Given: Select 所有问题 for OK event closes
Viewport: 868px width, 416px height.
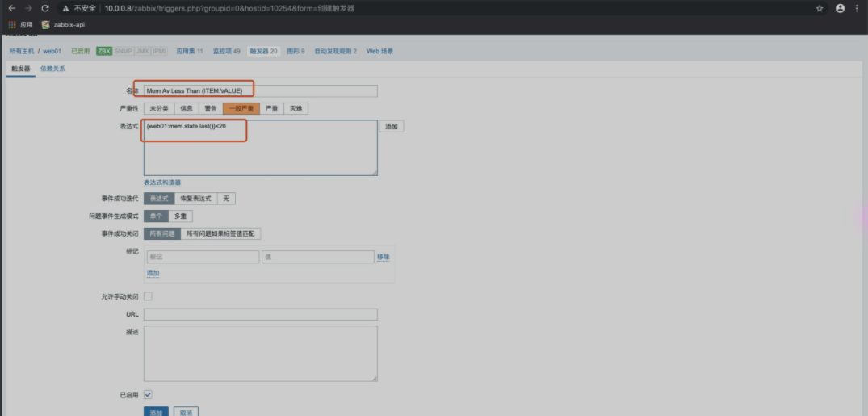Looking at the screenshot, I should (162, 233).
